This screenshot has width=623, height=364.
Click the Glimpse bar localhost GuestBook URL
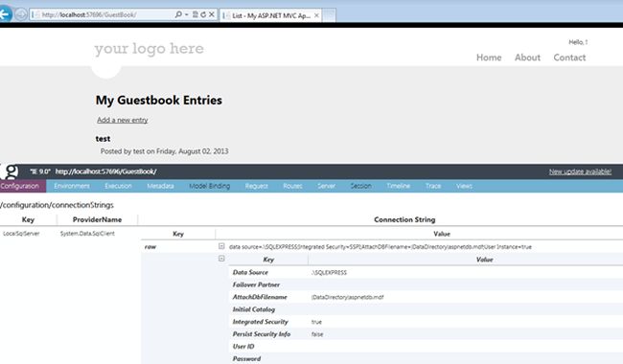click(105, 171)
